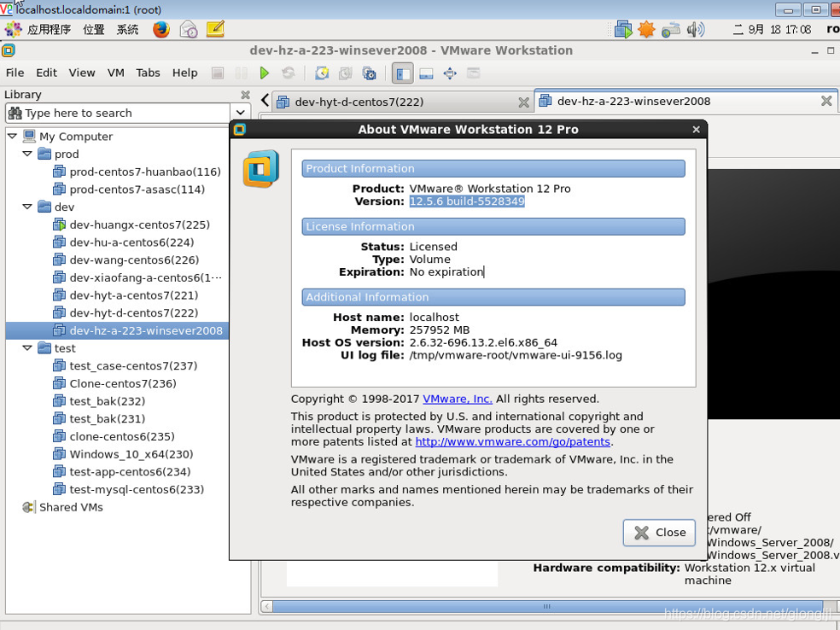The image size is (840, 630).
Task: Click the orange update notifier tray icon
Action: pos(646,29)
